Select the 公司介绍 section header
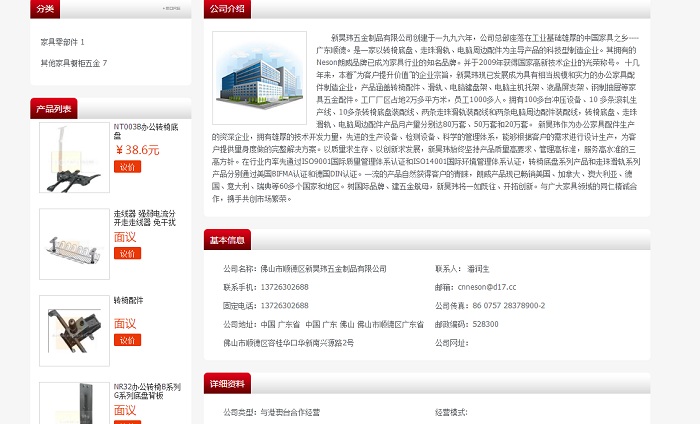 pyautogui.click(x=226, y=9)
